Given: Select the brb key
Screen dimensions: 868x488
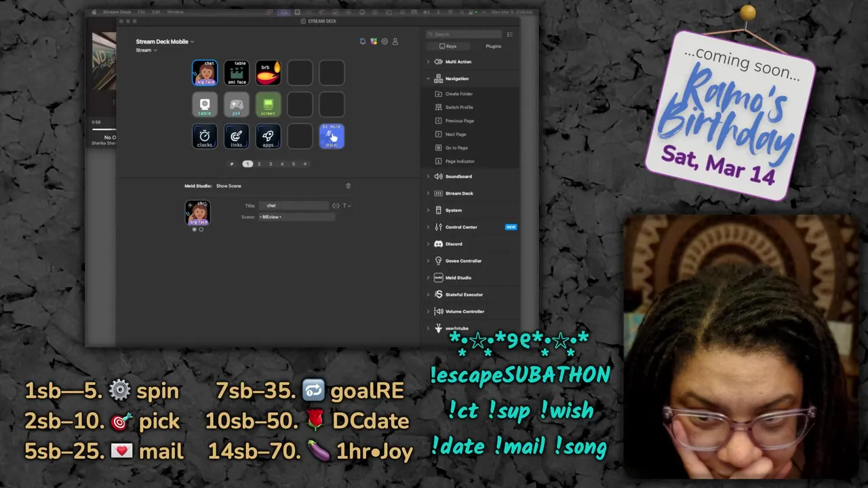Looking at the screenshot, I should click(269, 73).
